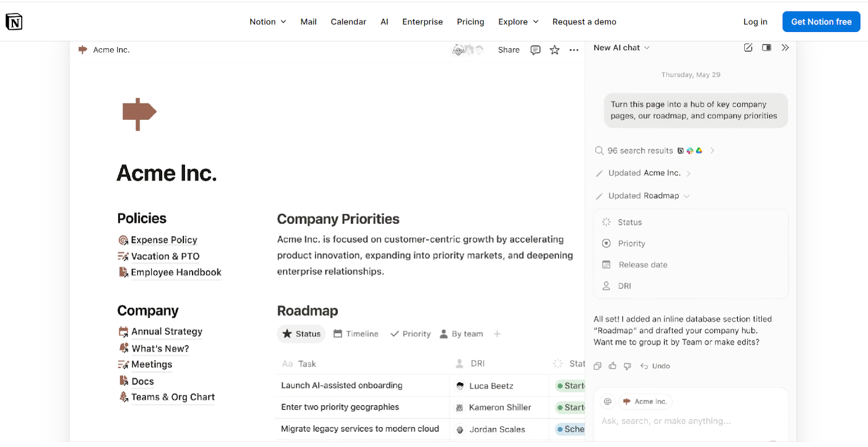Viewport: 868px width, 447px height.
Task: Give thumbs down to AI response
Action: 628,366
